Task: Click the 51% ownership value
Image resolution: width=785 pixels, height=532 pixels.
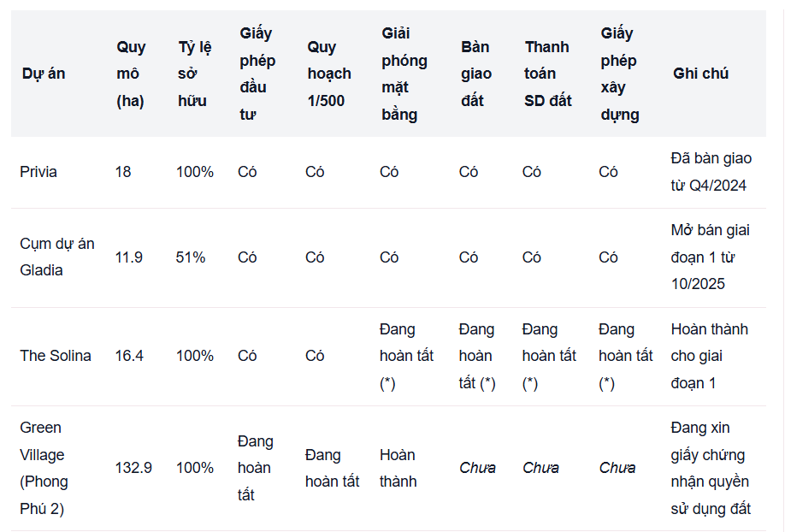Action: (191, 257)
